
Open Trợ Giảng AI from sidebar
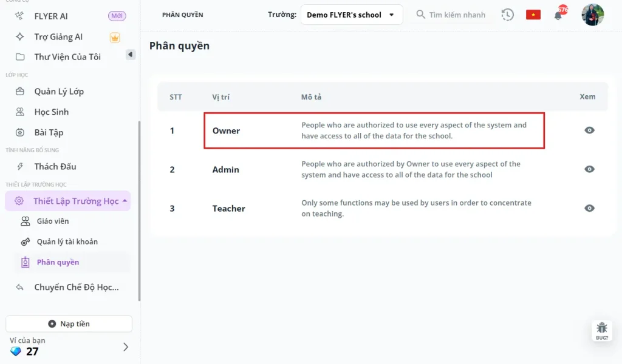coord(58,37)
